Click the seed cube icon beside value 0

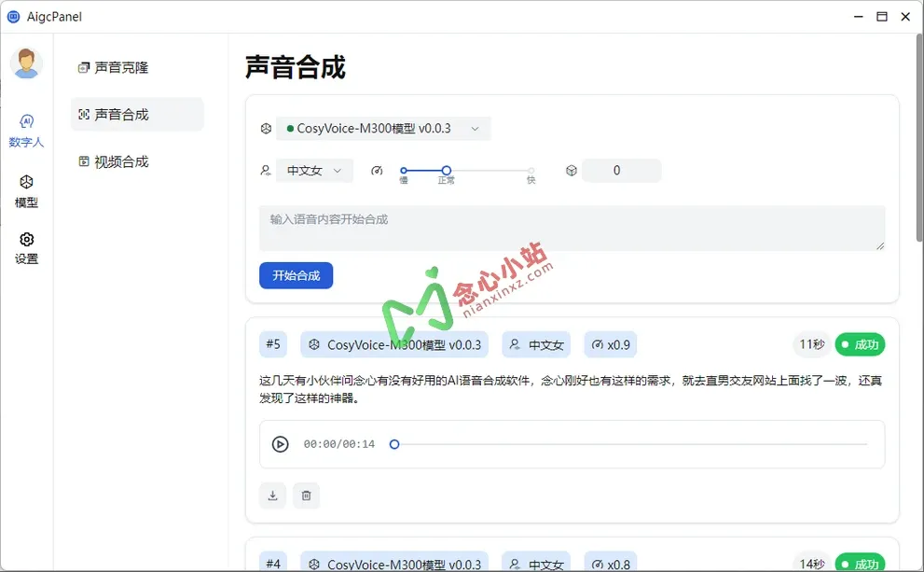coord(571,170)
